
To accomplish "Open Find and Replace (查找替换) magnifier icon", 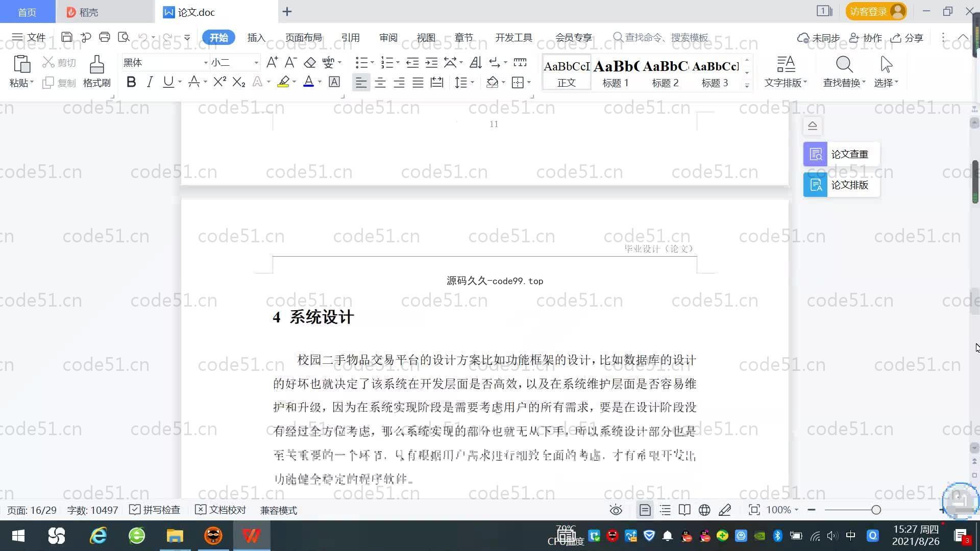I will pos(844,65).
